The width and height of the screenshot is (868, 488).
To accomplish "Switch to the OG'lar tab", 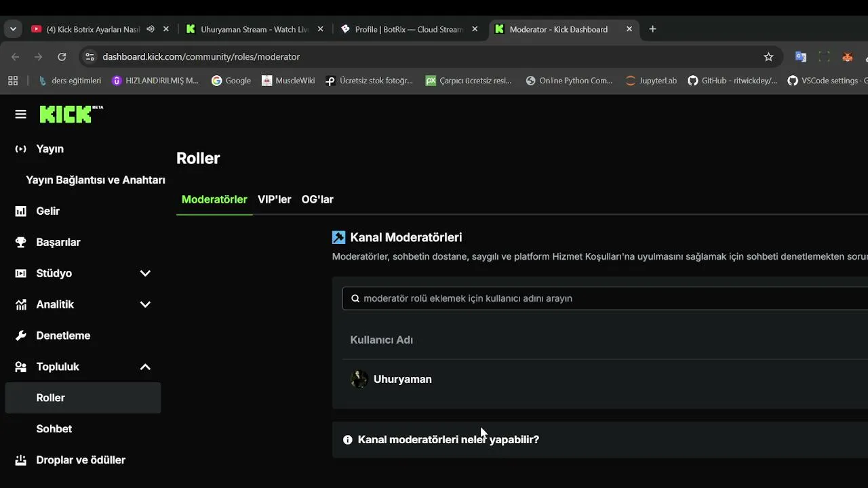I will (x=317, y=200).
